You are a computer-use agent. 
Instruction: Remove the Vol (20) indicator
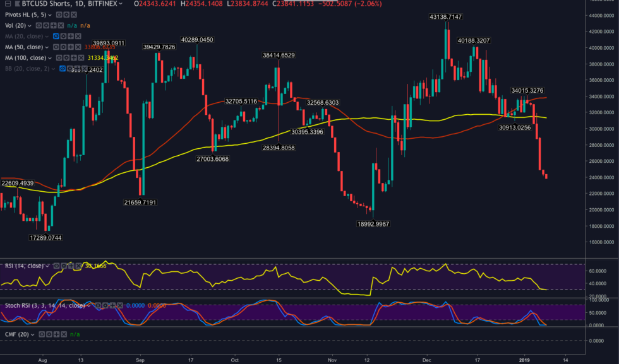pos(59,26)
